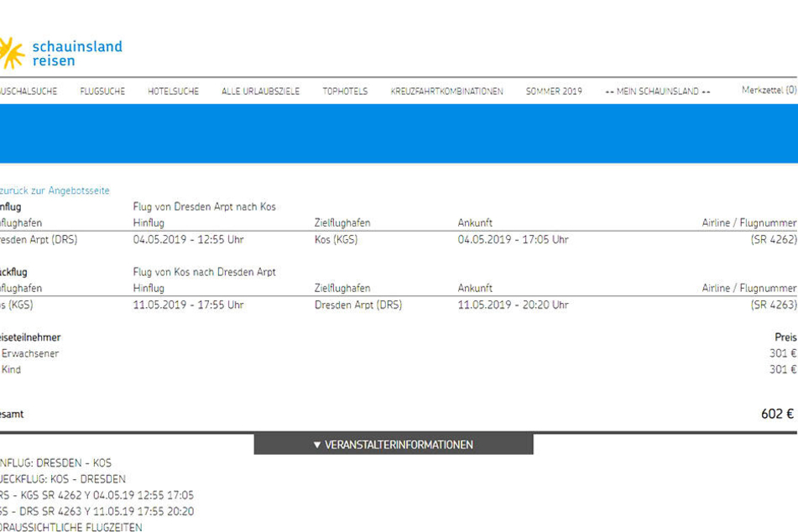Select the total price 602 €
The width and height of the screenshot is (798, 532).
777,414
